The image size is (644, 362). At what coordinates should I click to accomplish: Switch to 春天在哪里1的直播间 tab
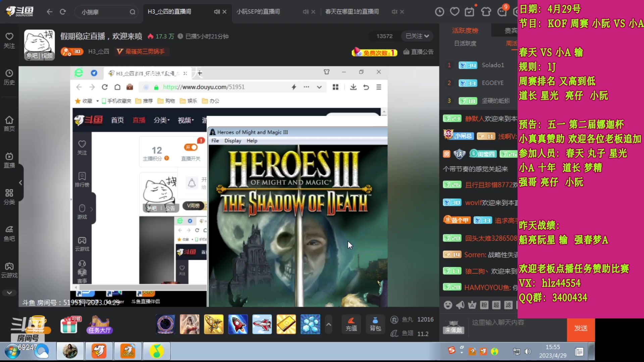coord(352,12)
